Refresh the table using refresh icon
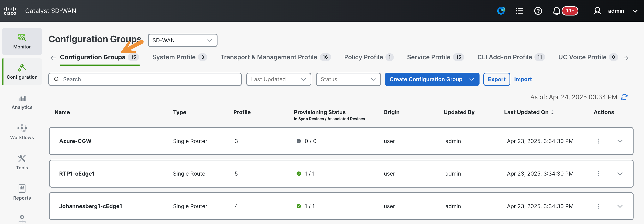The width and height of the screenshot is (644, 224). coord(624,97)
